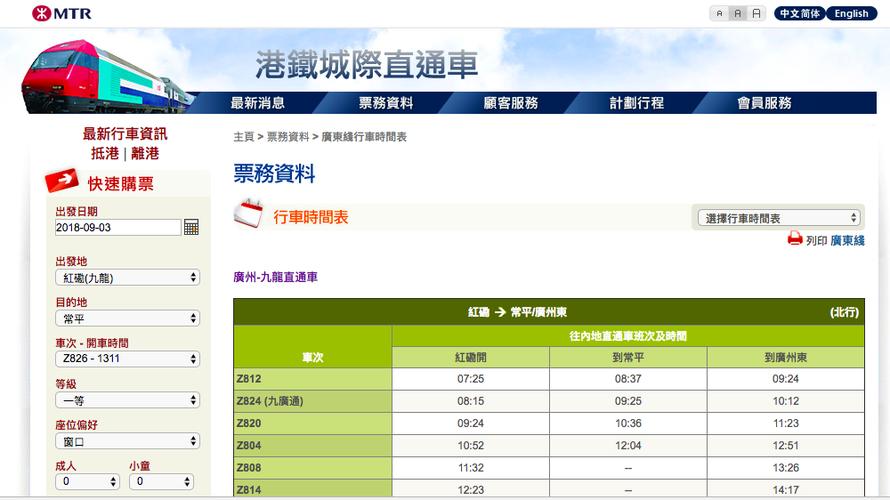The width and height of the screenshot is (890, 500).
Task: Click the 12:04 到常平 time cell
Action: point(628,446)
